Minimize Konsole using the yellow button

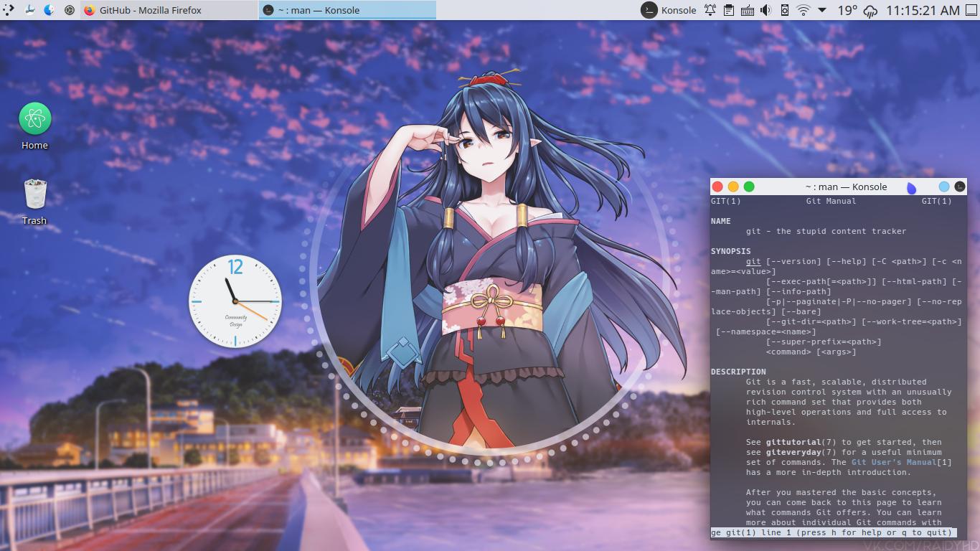(x=733, y=187)
